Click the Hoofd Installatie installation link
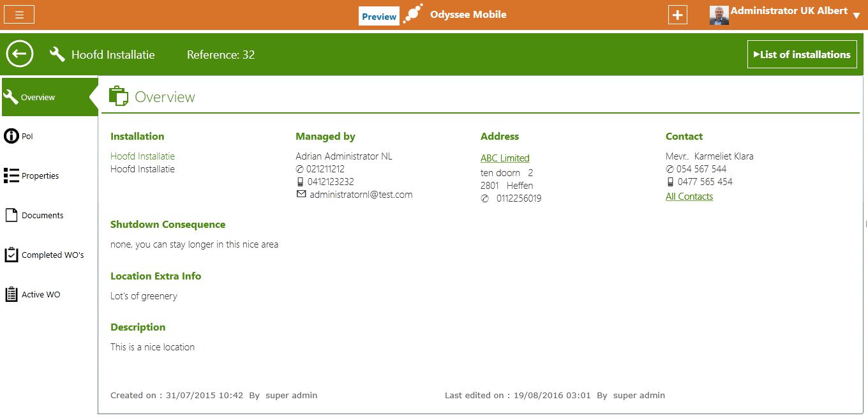Screen dimensions: 868x418 click(x=142, y=156)
